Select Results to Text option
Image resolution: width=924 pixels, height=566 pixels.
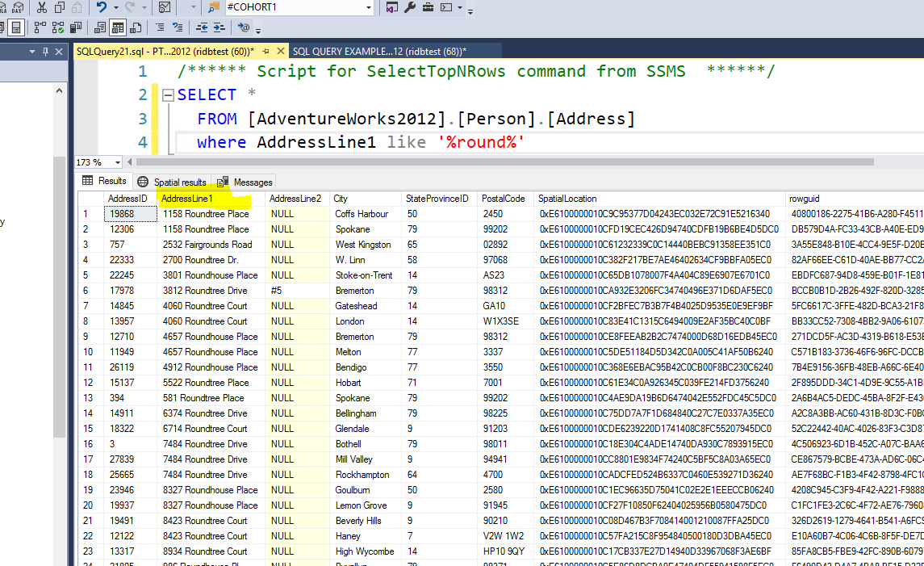pyautogui.click(x=100, y=27)
